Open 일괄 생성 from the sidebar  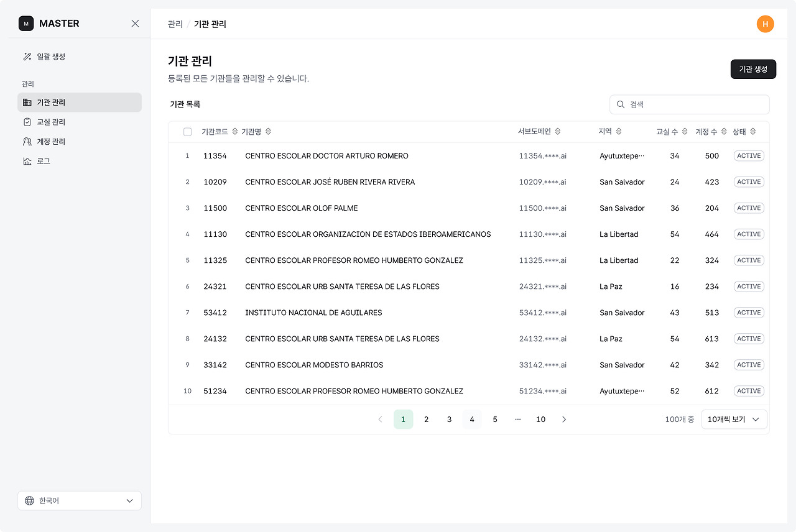pos(80,57)
